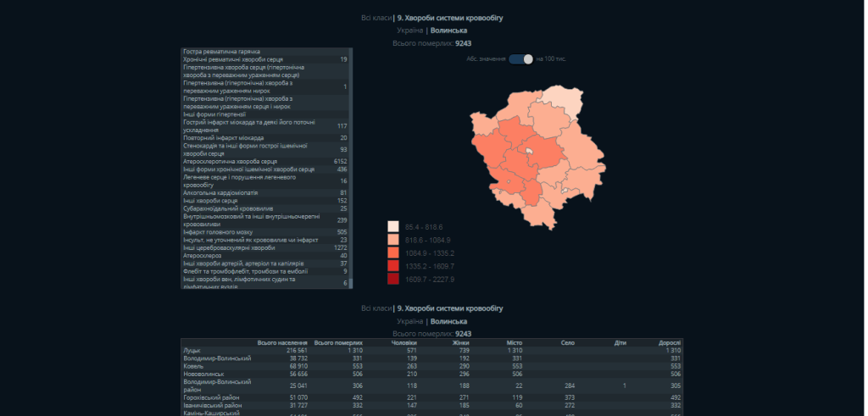Toggle the Абс. значення / на 100 тис. switch
The height and width of the screenshot is (416, 868).
[521, 59]
